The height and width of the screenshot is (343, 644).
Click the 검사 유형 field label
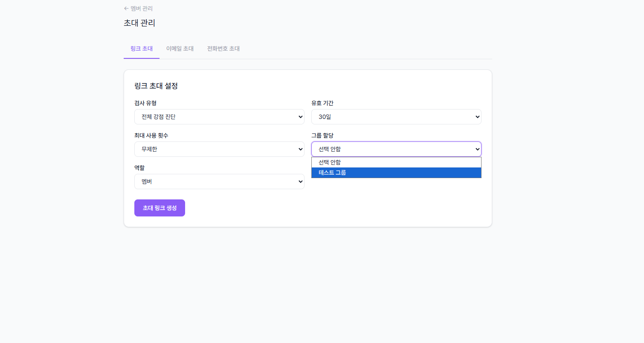click(145, 103)
